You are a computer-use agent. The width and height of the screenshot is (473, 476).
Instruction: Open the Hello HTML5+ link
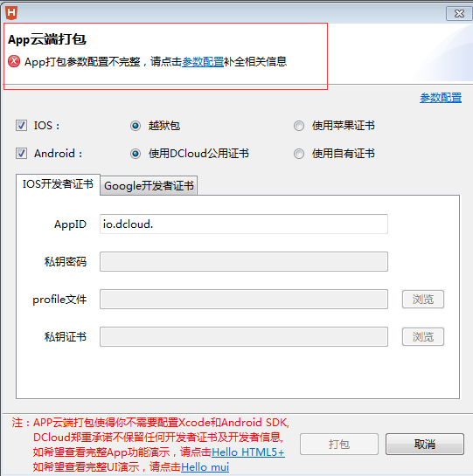coord(248,452)
